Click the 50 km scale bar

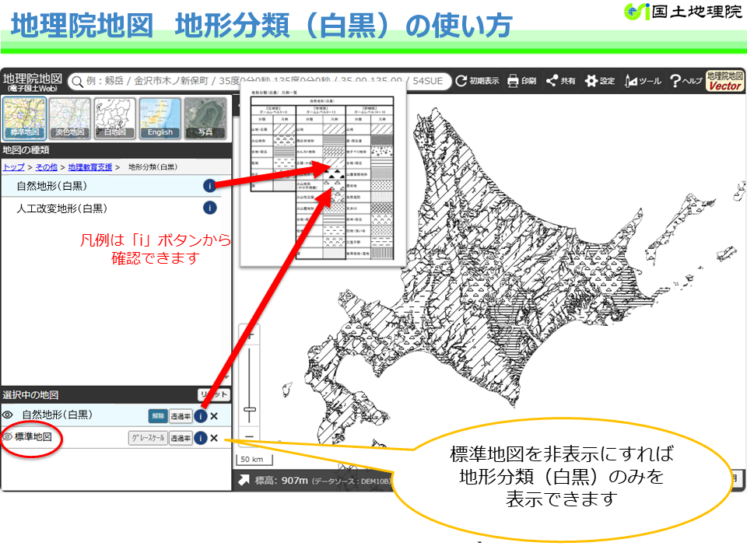pyautogui.click(x=254, y=460)
